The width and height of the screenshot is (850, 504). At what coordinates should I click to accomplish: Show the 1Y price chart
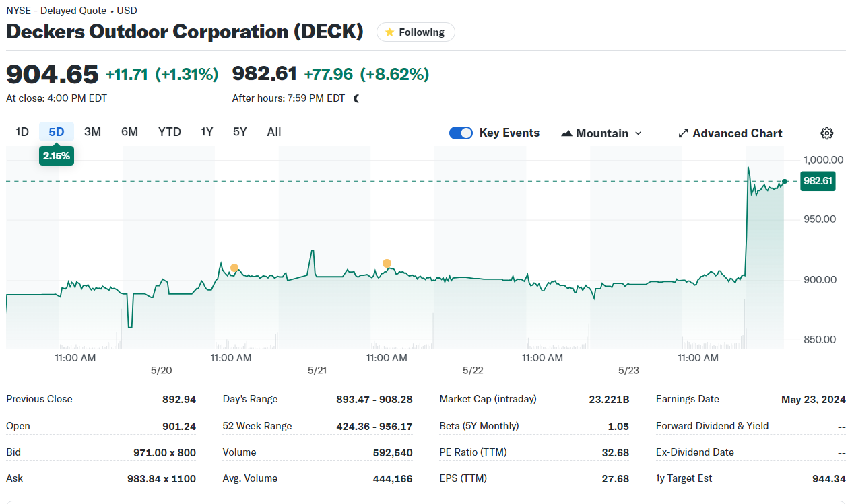pos(207,132)
